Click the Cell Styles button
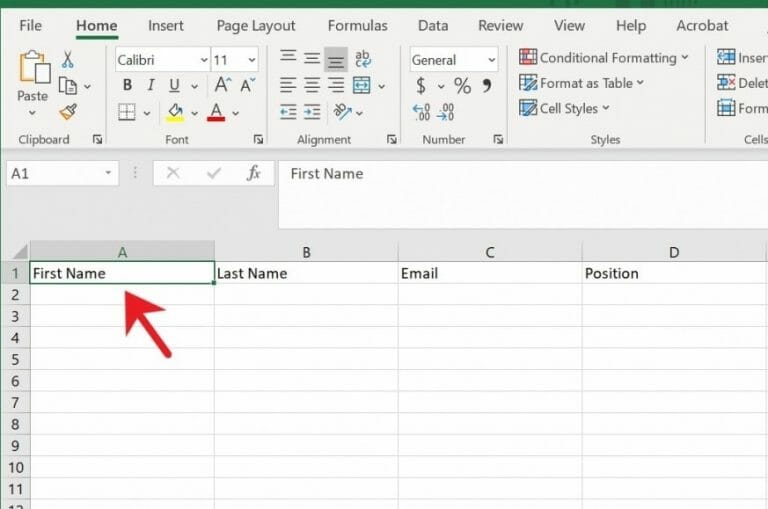Screen dimensions: 768x509 coord(565,108)
